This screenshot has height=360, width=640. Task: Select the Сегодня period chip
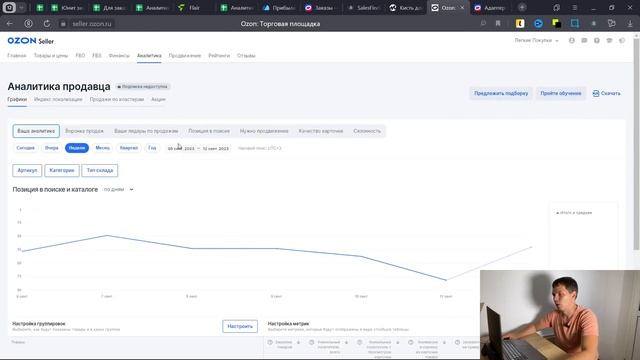[25, 148]
